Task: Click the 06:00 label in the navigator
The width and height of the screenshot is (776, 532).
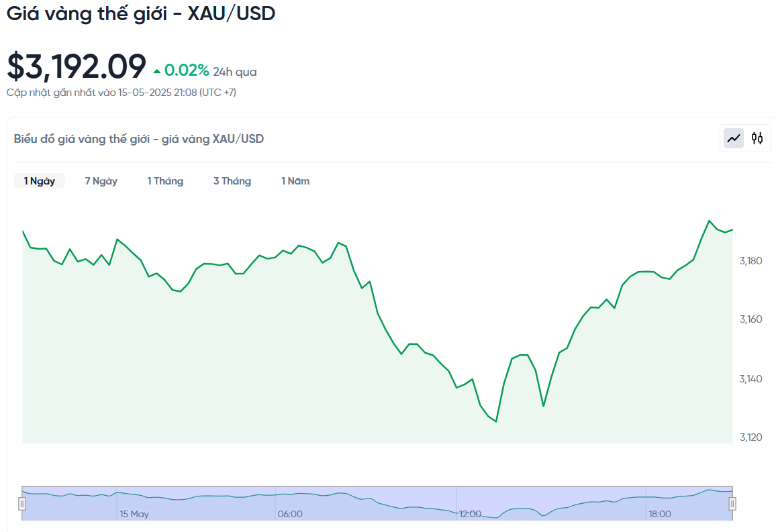Action: point(290,514)
